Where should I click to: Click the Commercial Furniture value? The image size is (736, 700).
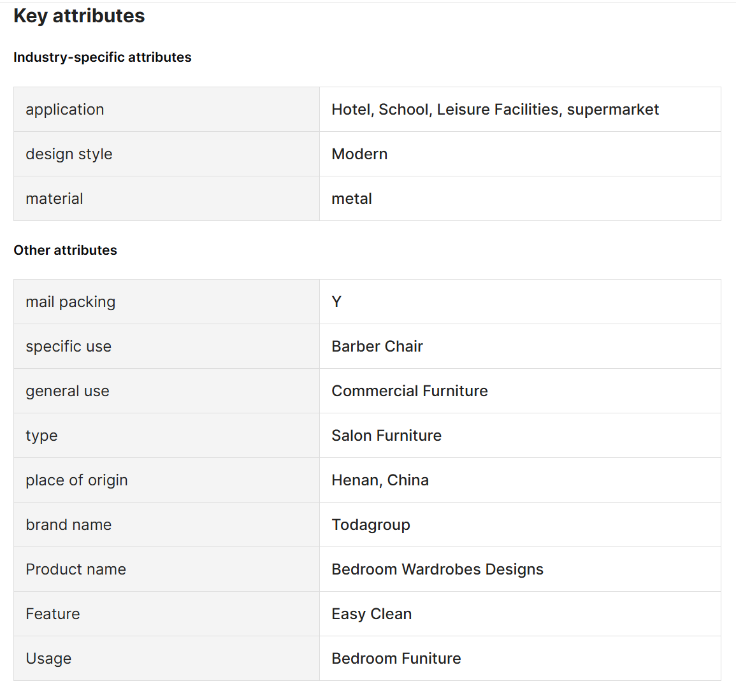coord(409,391)
